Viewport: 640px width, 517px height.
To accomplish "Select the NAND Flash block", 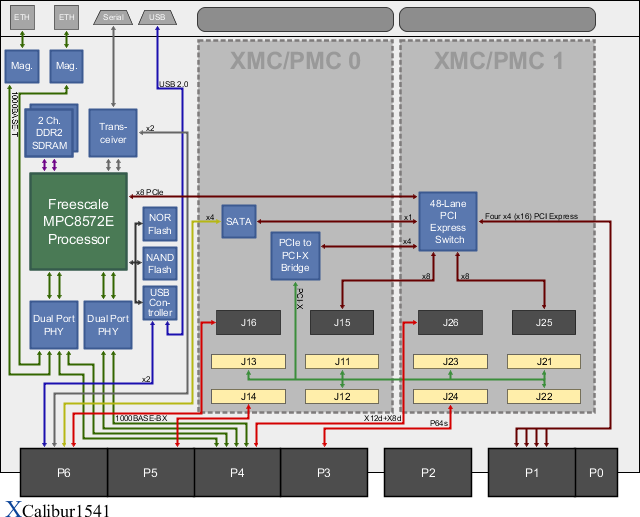I will tap(160, 264).
